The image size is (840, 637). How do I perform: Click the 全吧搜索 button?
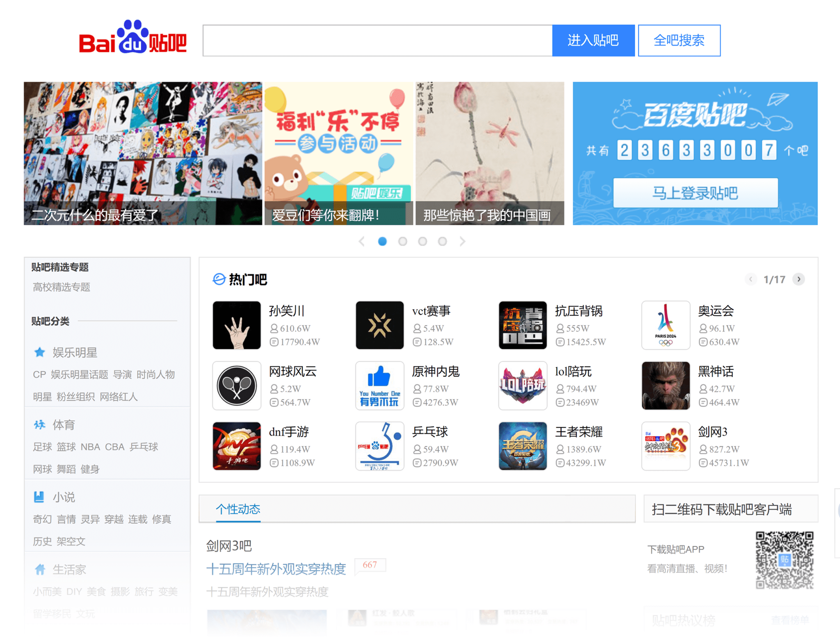click(679, 40)
